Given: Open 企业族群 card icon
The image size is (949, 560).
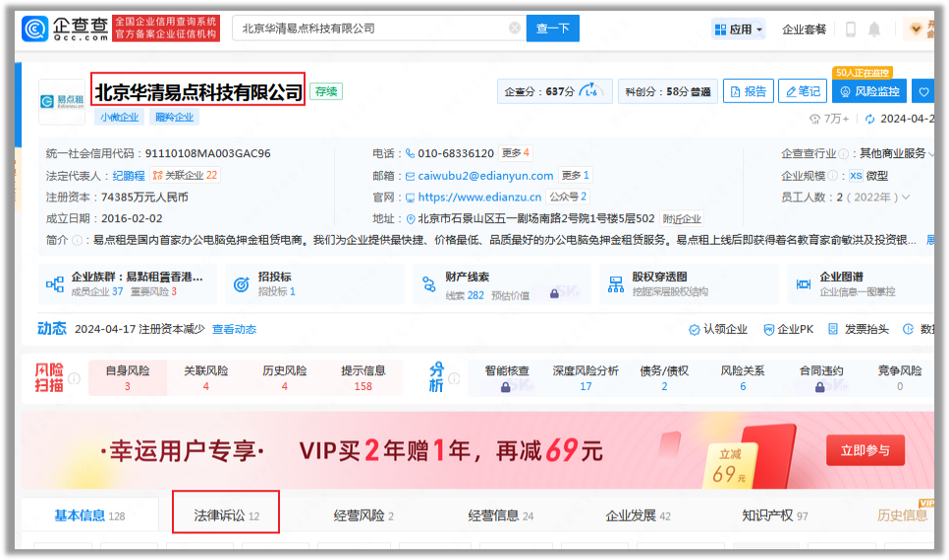Looking at the screenshot, I should [55, 284].
